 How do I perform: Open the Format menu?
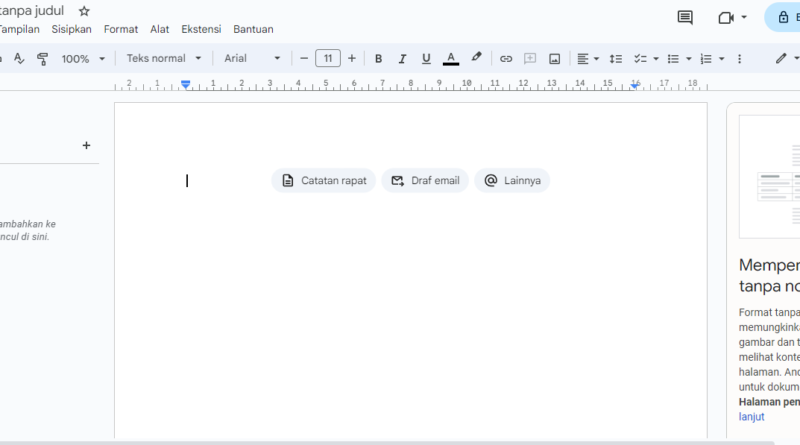click(121, 29)
